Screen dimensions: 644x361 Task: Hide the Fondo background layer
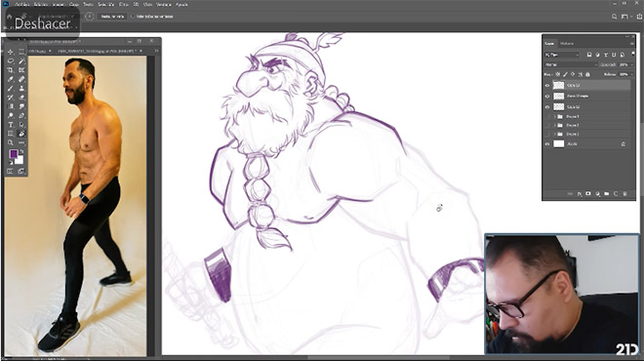click(547, 144)
